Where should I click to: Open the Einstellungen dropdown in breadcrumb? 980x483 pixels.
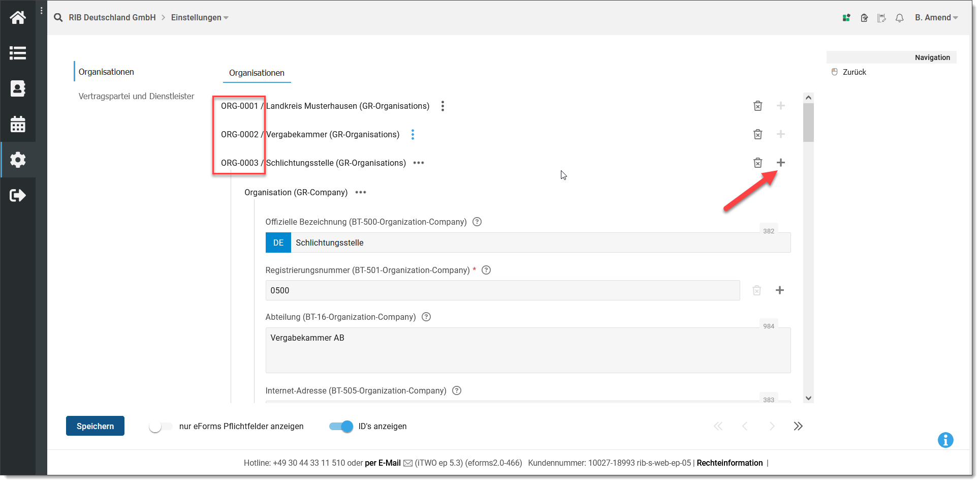pos(200,18)
